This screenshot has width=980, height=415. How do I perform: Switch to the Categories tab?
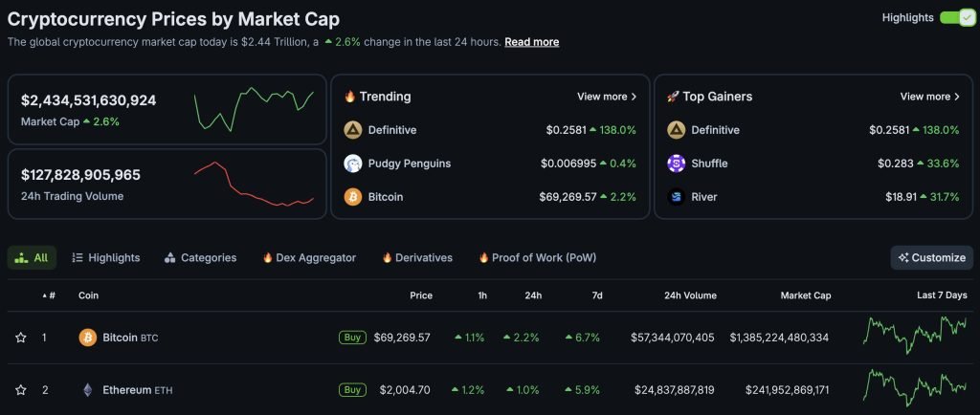click(201, 257)
